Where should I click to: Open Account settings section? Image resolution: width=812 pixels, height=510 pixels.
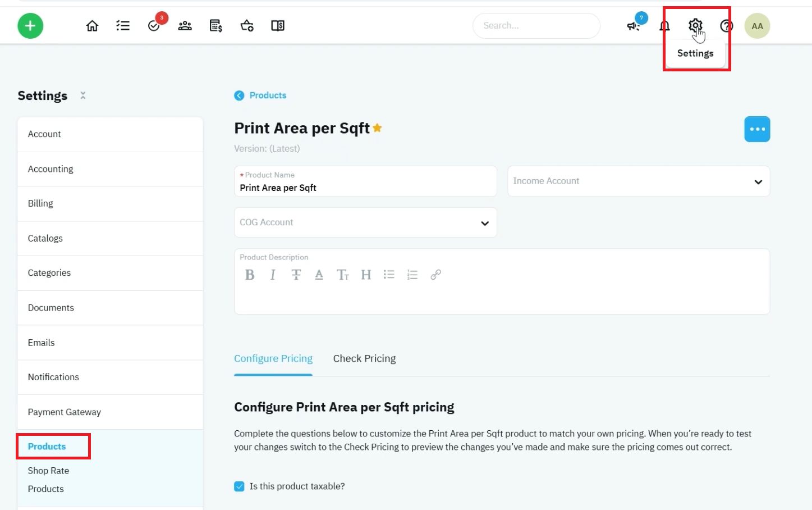110,134
